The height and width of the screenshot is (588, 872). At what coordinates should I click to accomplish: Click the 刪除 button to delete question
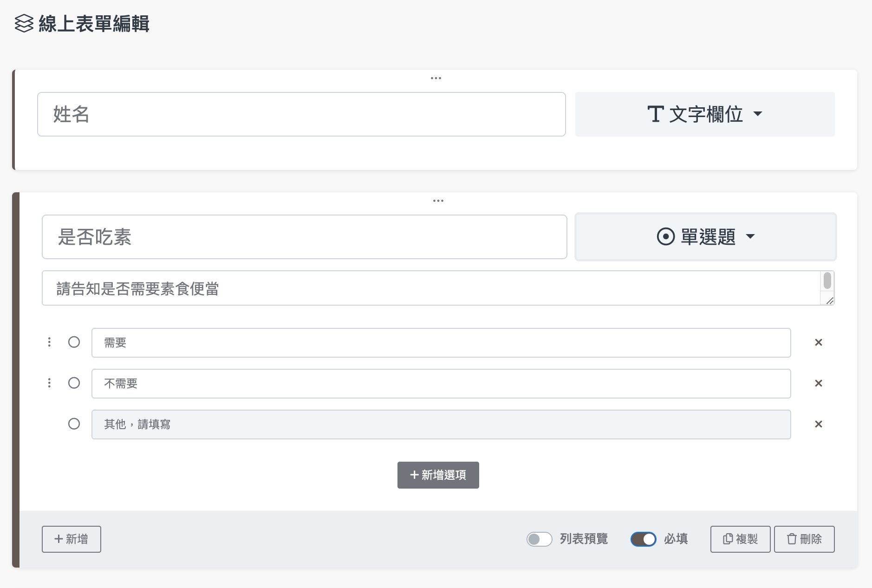coord(804,539)
